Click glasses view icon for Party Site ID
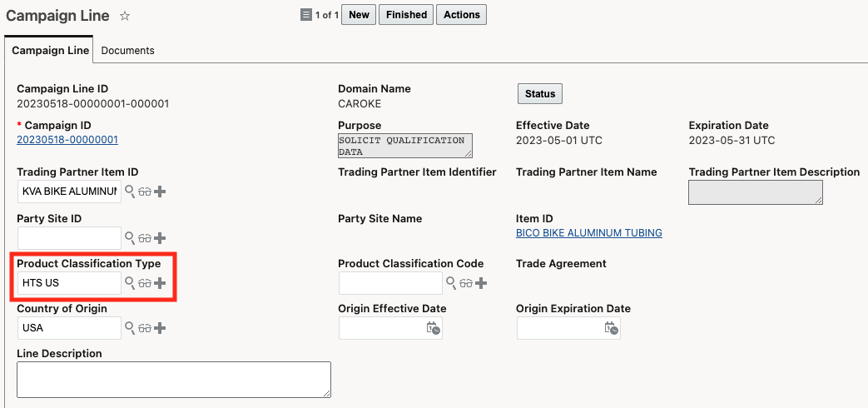Screen dimensions: 868x408 pos(145,238)
